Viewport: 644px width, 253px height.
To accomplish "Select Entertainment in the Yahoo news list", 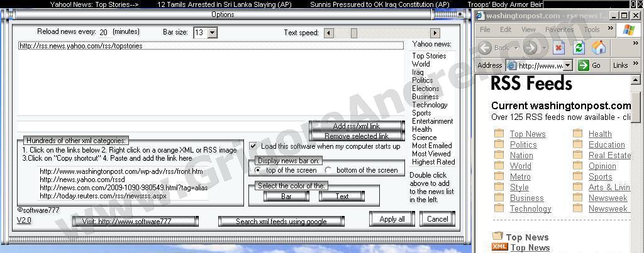I will [x=433, y=121].
